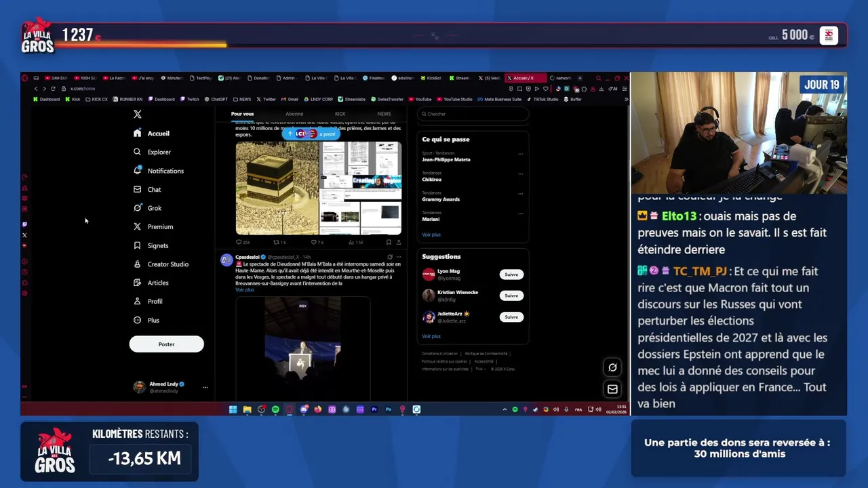The image size is (868, 488).
Task: Follow Kristian Wienecke with Suivre button
Action: [x=511, y=296]
